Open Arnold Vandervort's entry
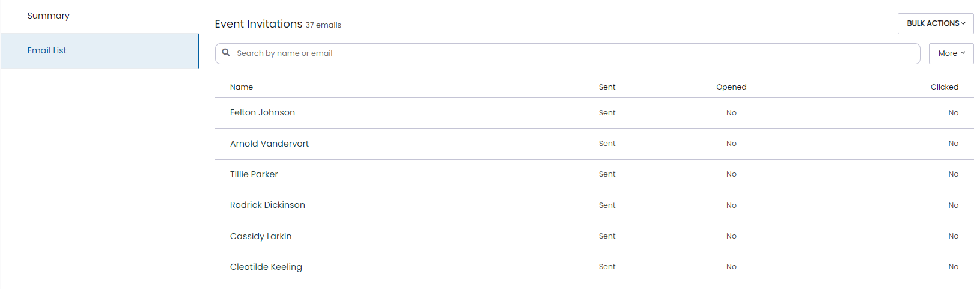 [x=594, y=144]
